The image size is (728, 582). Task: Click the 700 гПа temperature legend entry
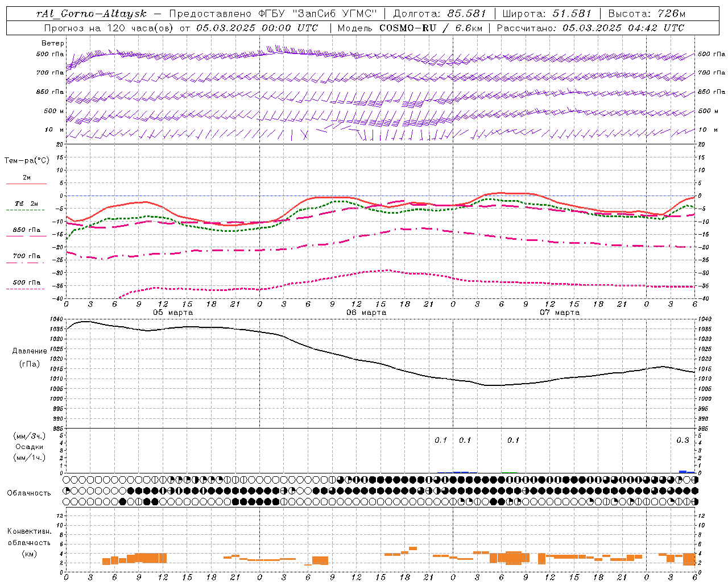[26, 256]
